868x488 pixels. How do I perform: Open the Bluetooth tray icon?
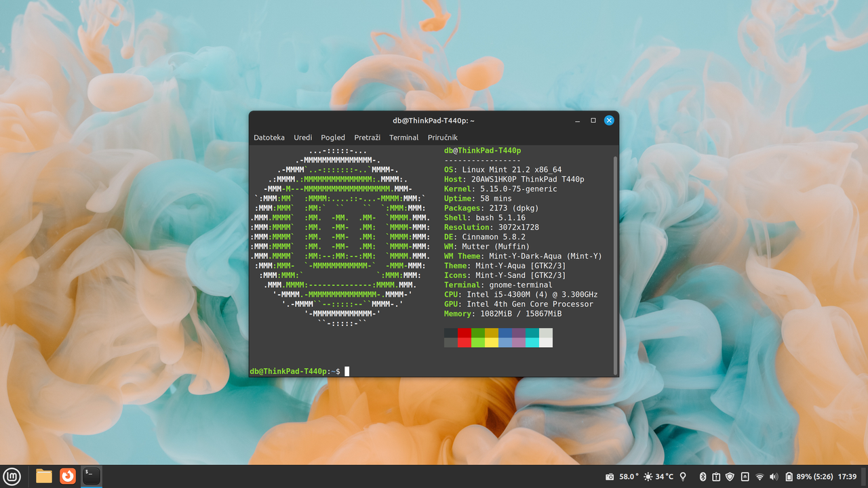[703, 477]
